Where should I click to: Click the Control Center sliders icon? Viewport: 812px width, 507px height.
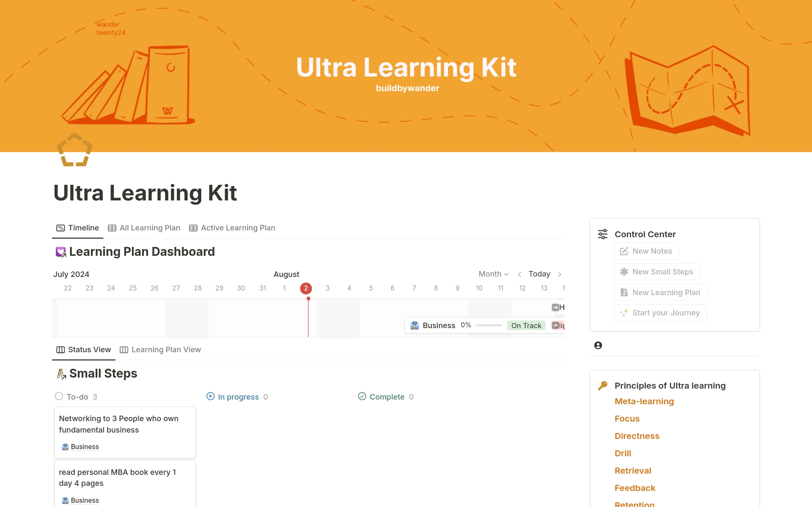click(602, 234)
